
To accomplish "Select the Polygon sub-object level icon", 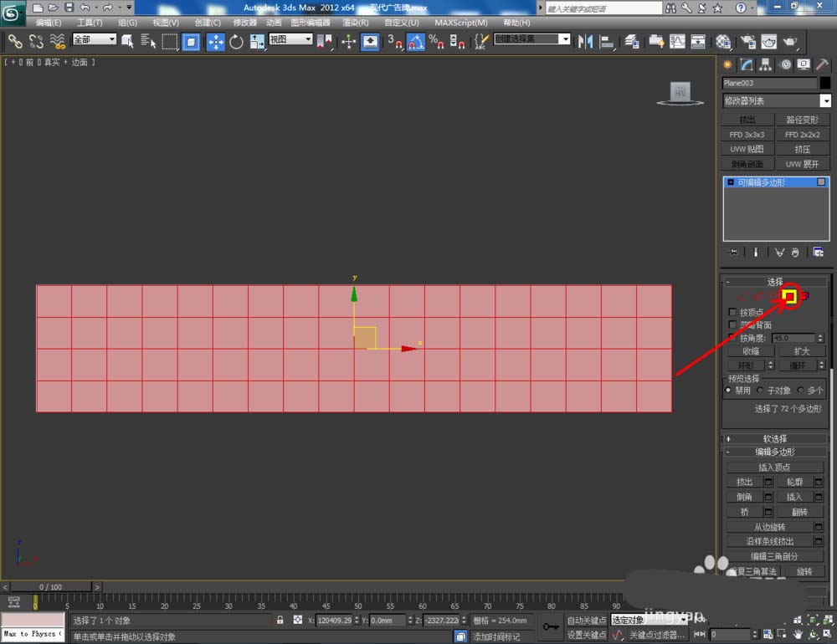I will [x=788, y=295].
